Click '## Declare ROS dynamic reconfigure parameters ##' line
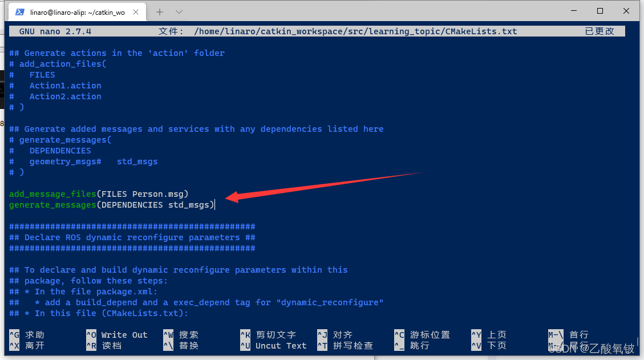Viewport: 644px width, 360px height. click(132, 237)
